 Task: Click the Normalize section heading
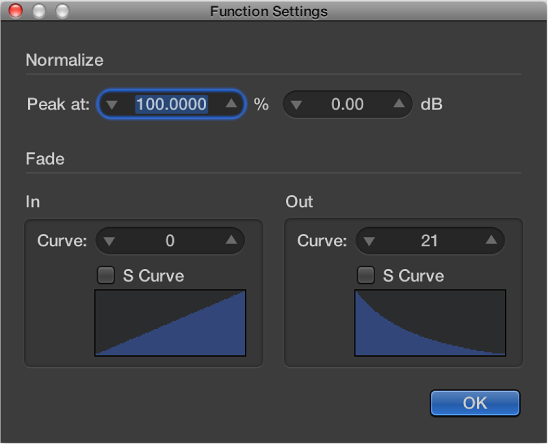[65, 60]
